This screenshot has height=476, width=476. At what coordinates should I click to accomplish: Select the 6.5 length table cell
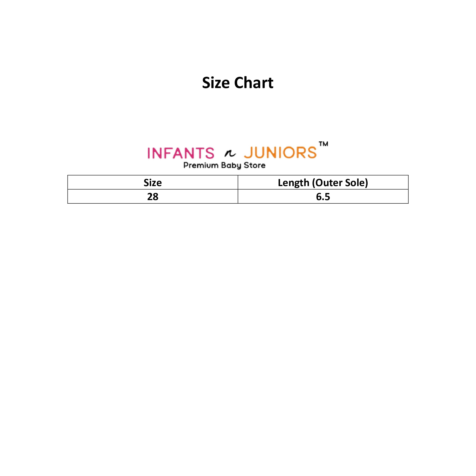[x=323, y=197]
